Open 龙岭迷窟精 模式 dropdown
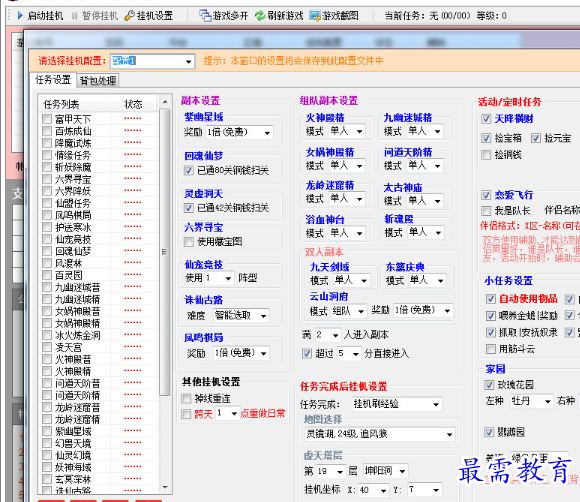This screenshot has width=580, height=502. point(347,199)
